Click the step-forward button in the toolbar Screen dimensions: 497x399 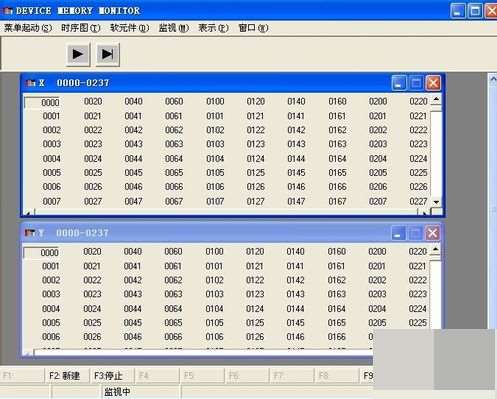tap(108, 54)
